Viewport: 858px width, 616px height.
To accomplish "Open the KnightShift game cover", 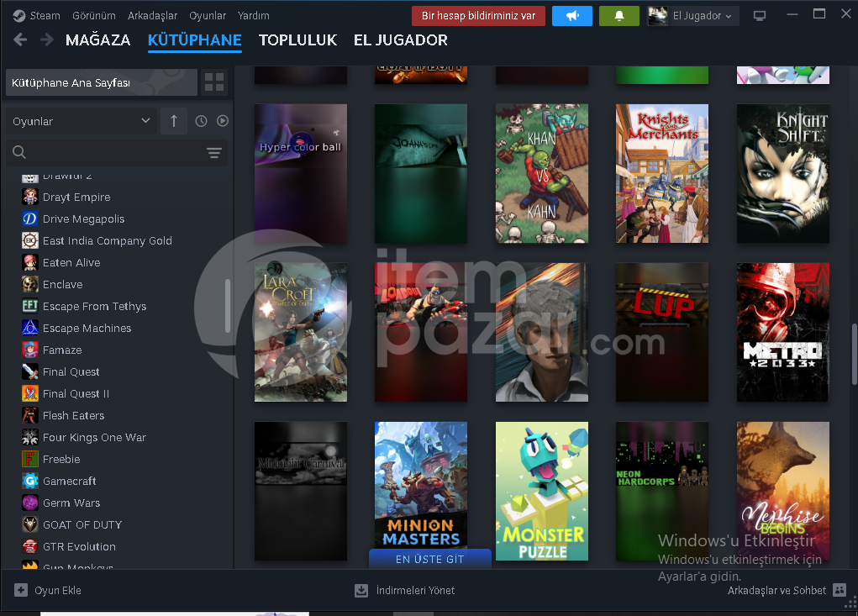I will point(783,173).
